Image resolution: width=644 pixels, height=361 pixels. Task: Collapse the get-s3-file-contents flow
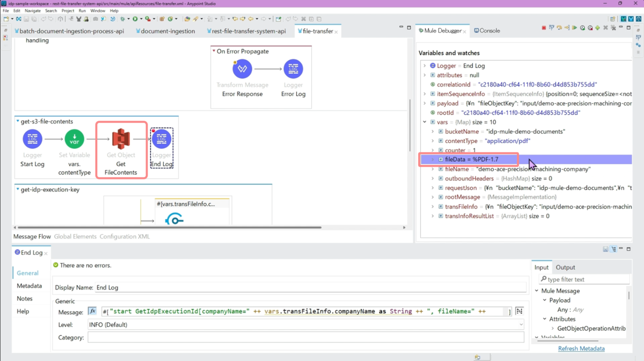pos(18,121)
